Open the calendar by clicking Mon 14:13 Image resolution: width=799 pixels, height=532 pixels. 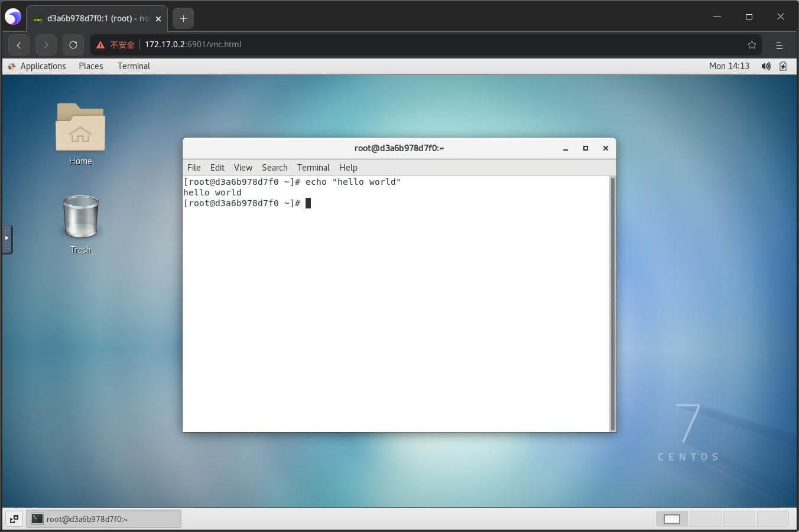point(729,66)
